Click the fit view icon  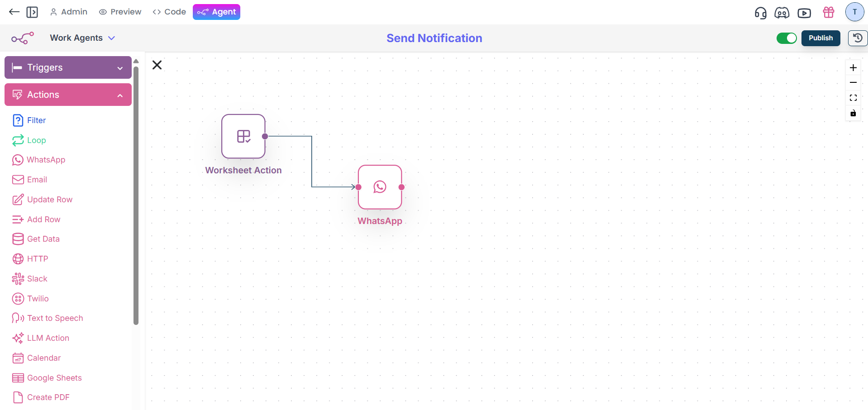tap(853, 98)
